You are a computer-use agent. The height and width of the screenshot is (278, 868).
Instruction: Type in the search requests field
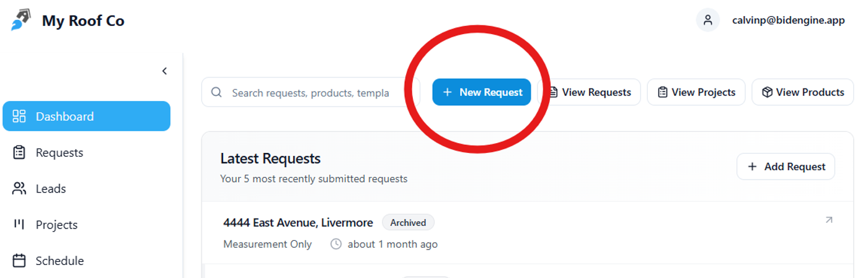pos(310,92)
